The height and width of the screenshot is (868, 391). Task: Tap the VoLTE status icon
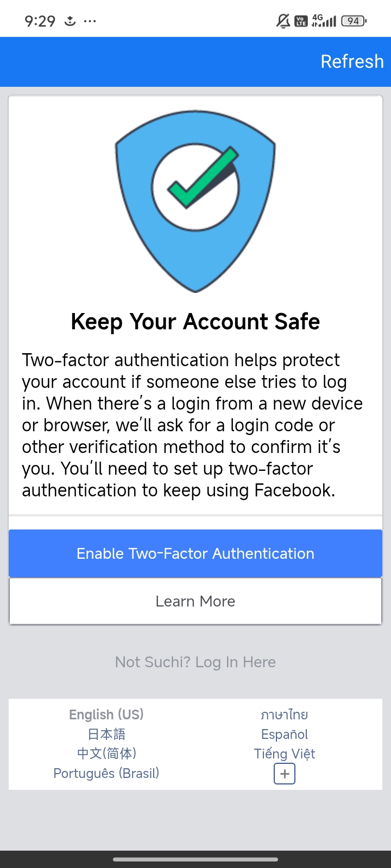[x=301, y=21]
